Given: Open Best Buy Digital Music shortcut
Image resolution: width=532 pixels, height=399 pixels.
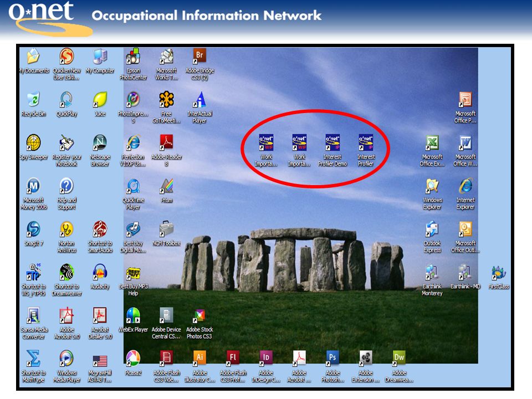Looking at the screenshot, I should point(133,229).
